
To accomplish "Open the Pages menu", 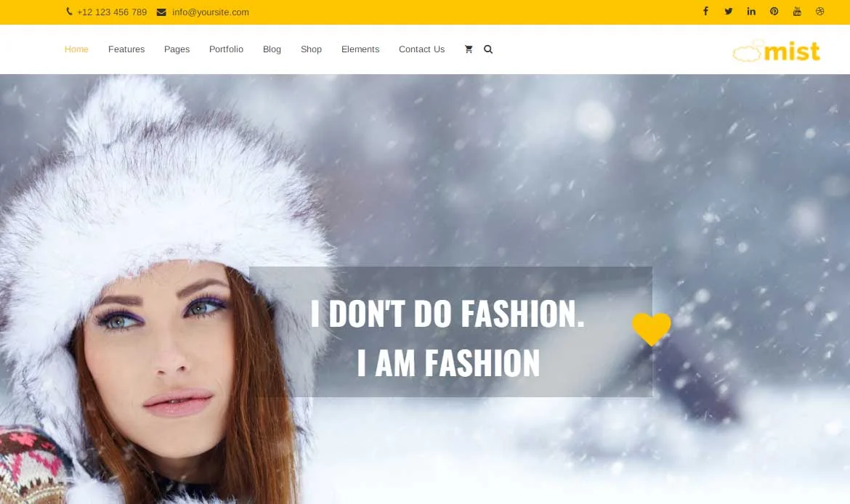I will click(177, 49).
